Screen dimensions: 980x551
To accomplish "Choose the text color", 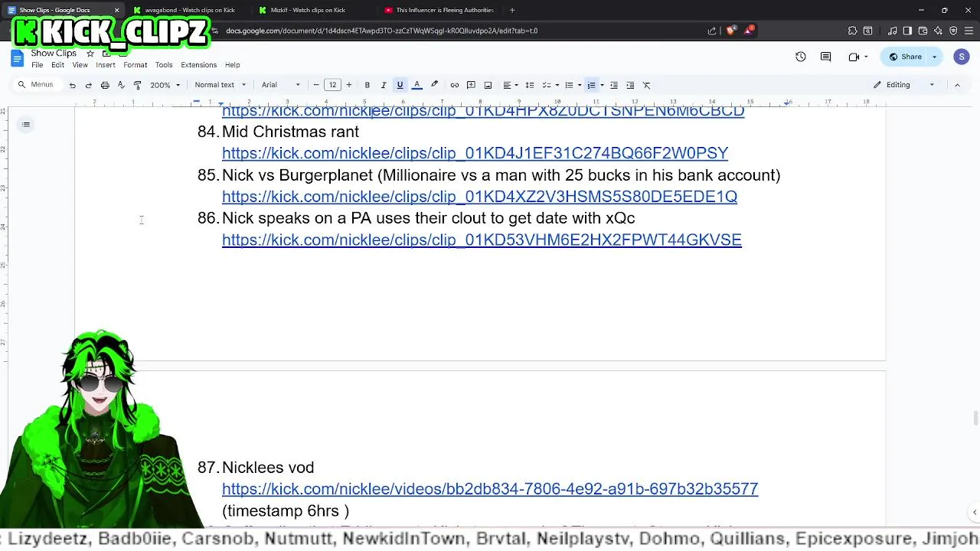I will point(417,85).
